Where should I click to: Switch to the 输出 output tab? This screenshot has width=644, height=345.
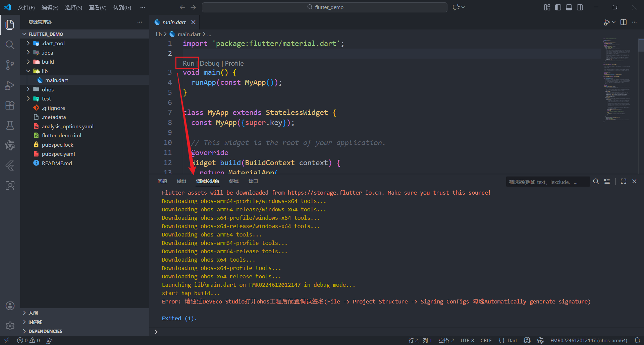coord(181,181)
